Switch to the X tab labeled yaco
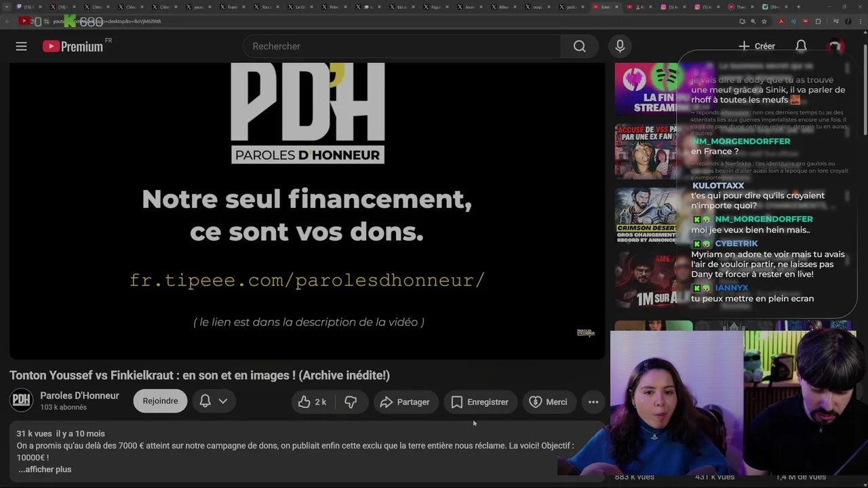 coord(197,7)
